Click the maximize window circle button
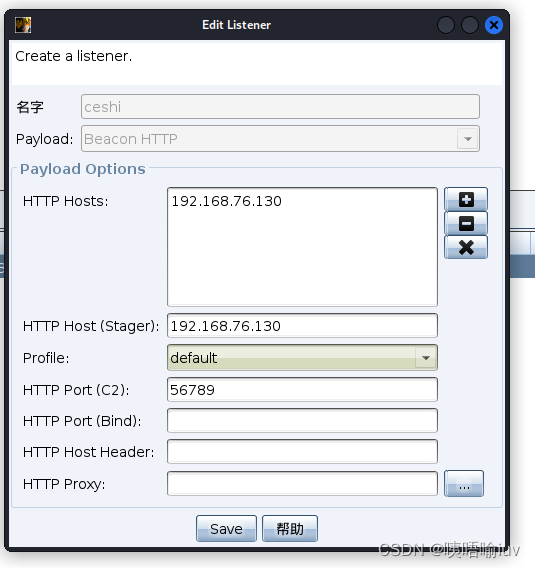The width and height of the screenshot is (535, 568). (470, 25)
